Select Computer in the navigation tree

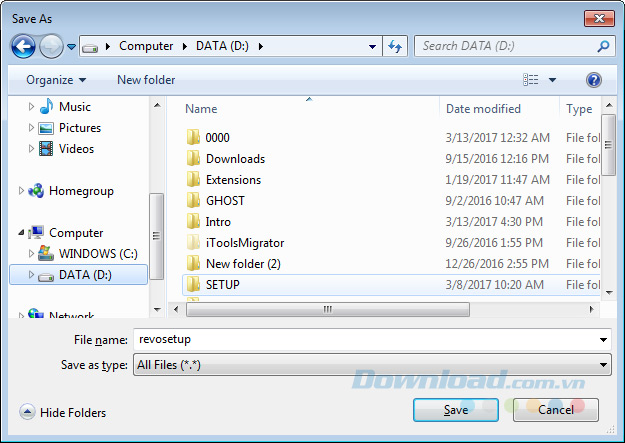point(76,233)
